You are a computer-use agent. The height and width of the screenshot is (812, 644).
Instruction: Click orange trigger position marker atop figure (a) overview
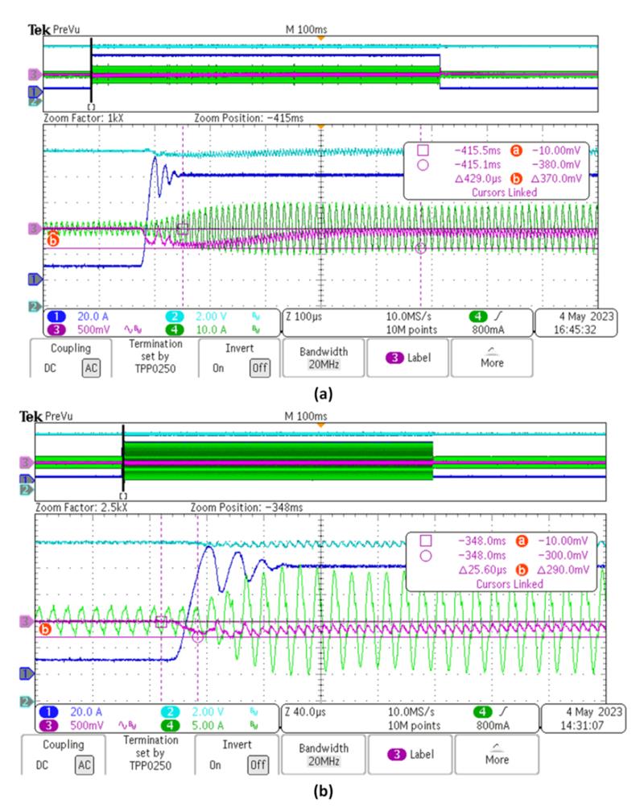[x=321, y=38]
